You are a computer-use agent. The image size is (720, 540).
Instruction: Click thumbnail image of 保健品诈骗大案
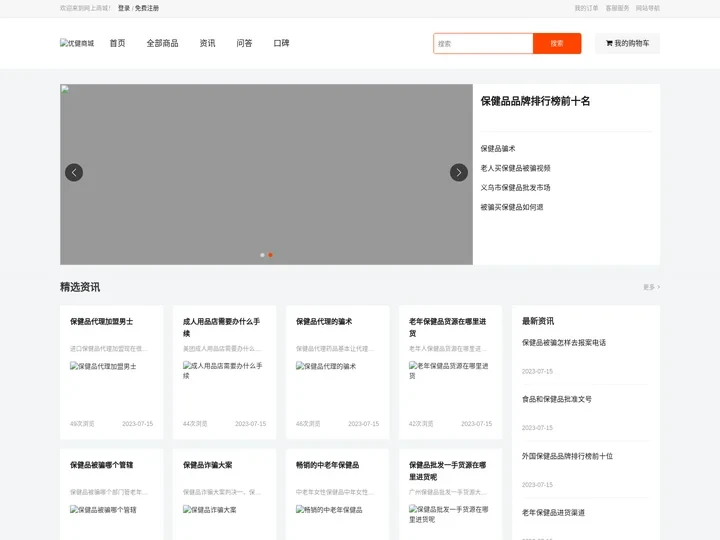209,510
